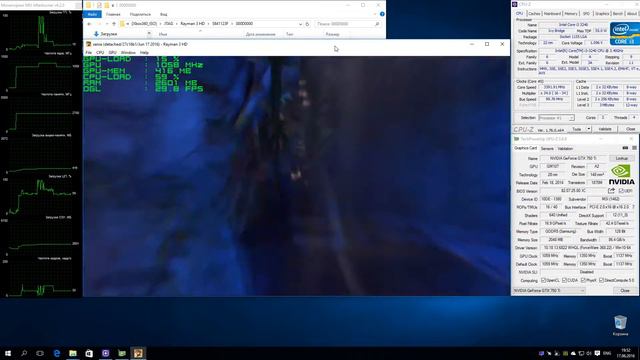This screenshot has width=640, height=360.
Task: Switch to the SPD tab in CPU-Z
Action: (586, 13)
